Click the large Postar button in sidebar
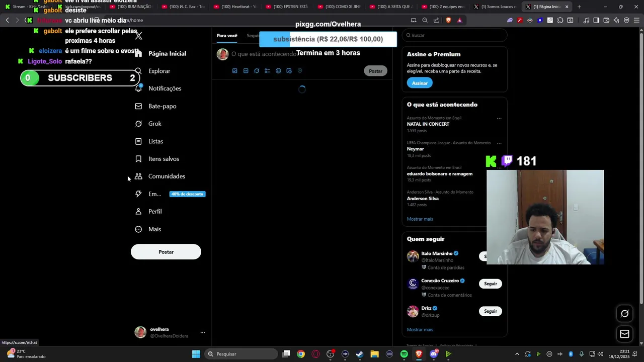The image size is (644, 362). click(166, 252)
